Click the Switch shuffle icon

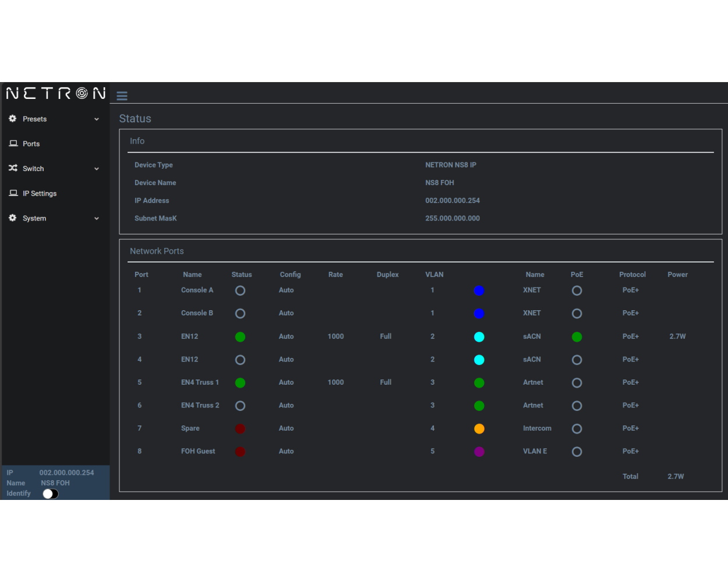[13, 168]
